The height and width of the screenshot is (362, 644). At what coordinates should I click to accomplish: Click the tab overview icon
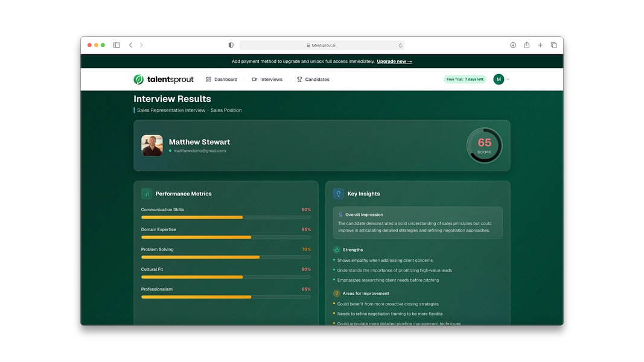553,45
